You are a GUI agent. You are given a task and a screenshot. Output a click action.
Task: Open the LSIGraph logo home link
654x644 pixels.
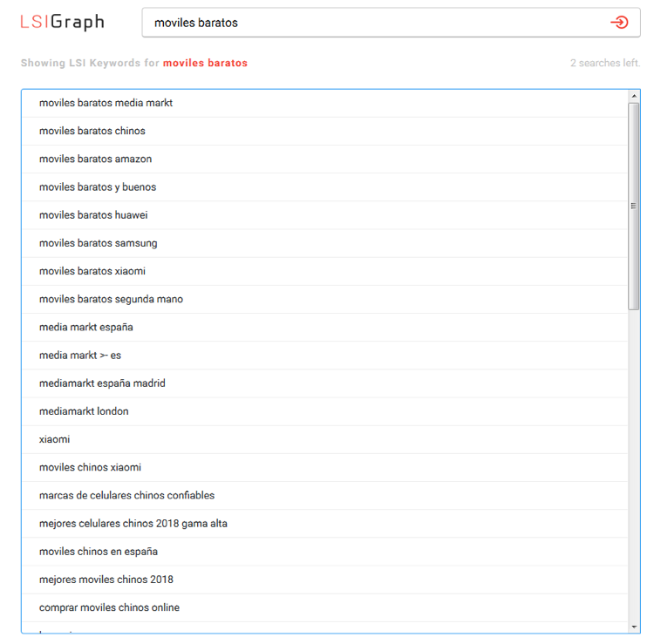click(63, 22)
